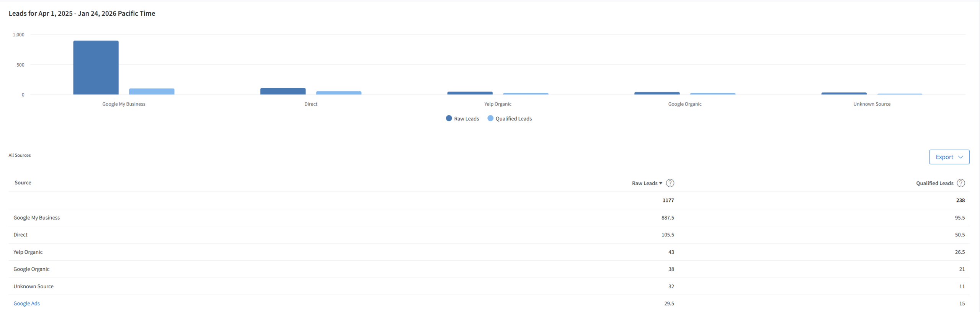The image size is (980, 312).
Task: Toggle Raw Leads series in chart legend
Action: pyautogui.click(x=462, y=119)
